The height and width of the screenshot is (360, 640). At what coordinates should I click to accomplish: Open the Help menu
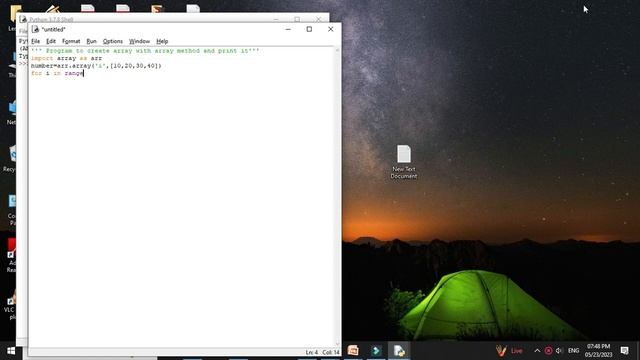coord(162,41)
